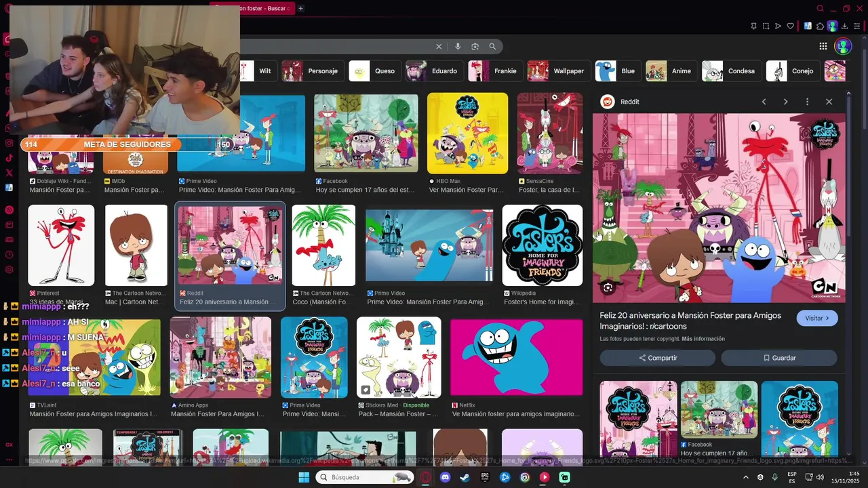Click the heart bookmark icon
Viewport: 868px width, 488px height.
[790, 26]
